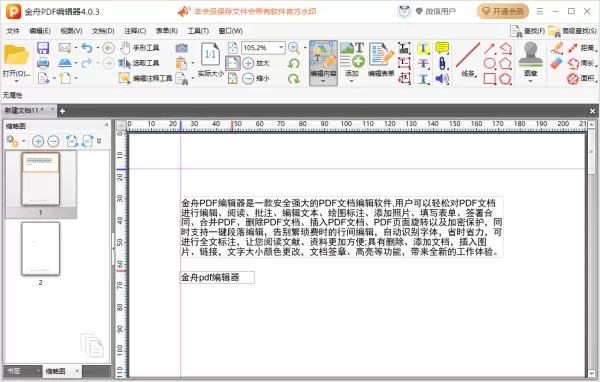Select the Area (面积) measure tool
Screen dimensions: 600x382
pos(582,78)
